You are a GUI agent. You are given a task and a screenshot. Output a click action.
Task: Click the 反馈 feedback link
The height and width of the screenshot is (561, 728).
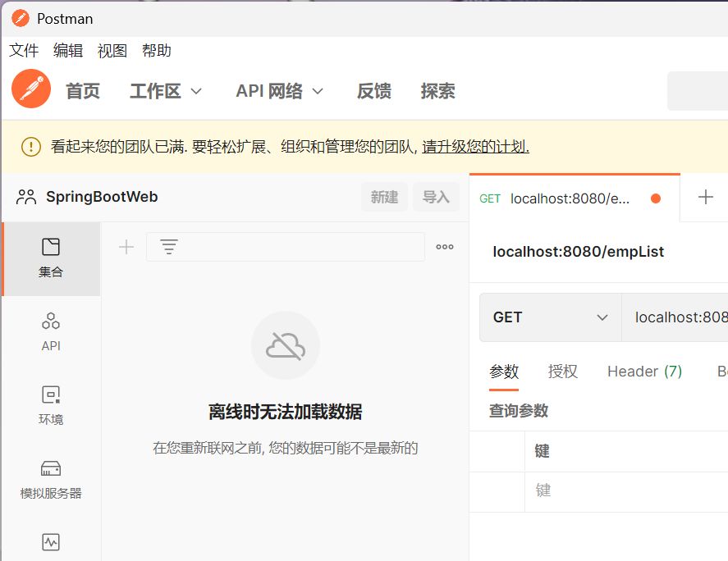pyautogui.click(x=373, y=91)
